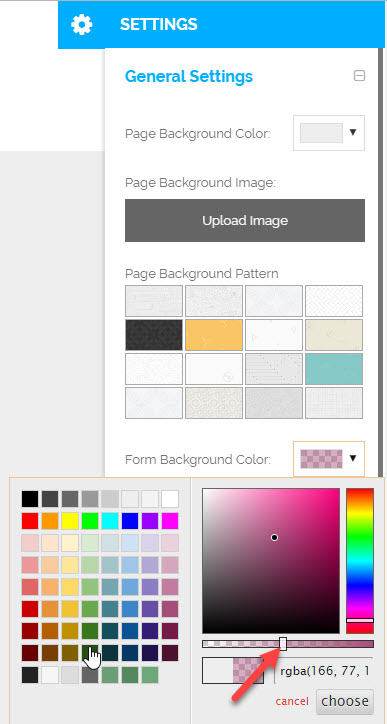Click the vertical hue slider bar
387x724 pixels.
pyautogui.click(x=360, y=561)
